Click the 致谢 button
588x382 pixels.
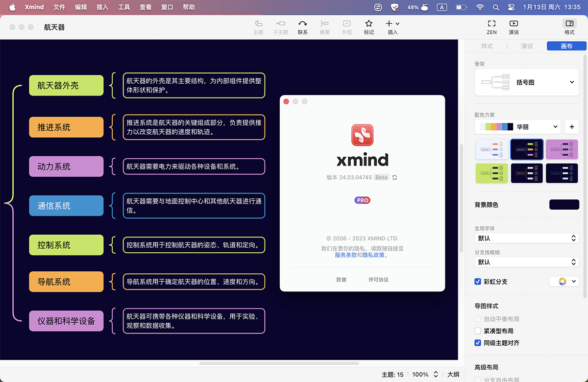pyautogui.click(x=341, y=280)
